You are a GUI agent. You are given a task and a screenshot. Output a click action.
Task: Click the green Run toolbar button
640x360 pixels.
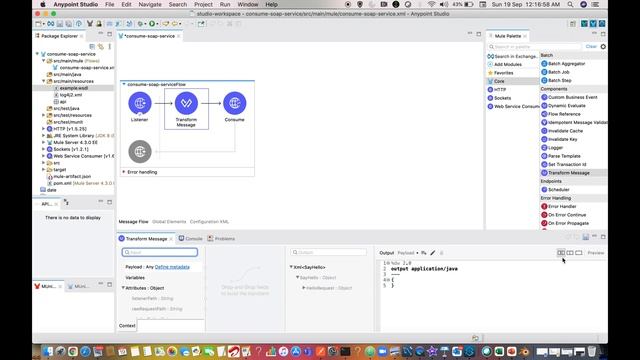click(x=152, y=24)
